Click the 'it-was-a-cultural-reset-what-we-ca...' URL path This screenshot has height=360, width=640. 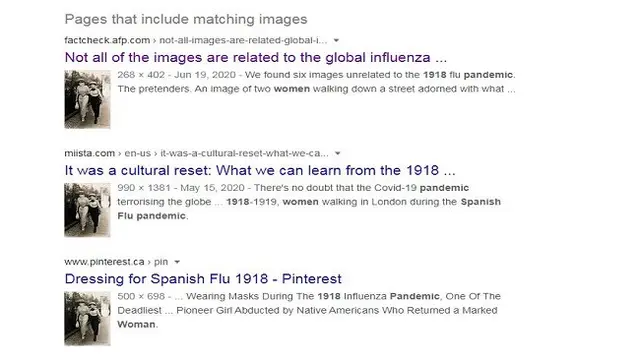[x=244, y=153]
